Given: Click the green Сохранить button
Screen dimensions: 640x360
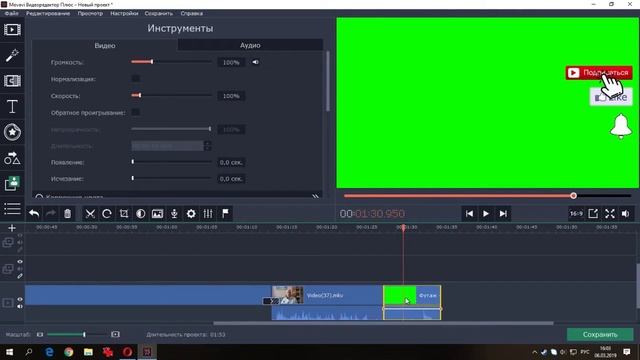Looking at the screenshot, I should tap(600, 334).
